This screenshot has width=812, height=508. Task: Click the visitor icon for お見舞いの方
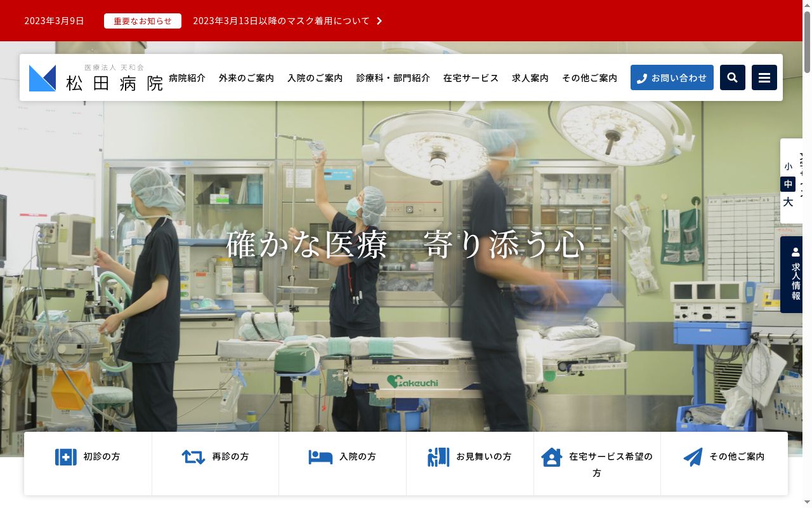click(x=438, y=457)
